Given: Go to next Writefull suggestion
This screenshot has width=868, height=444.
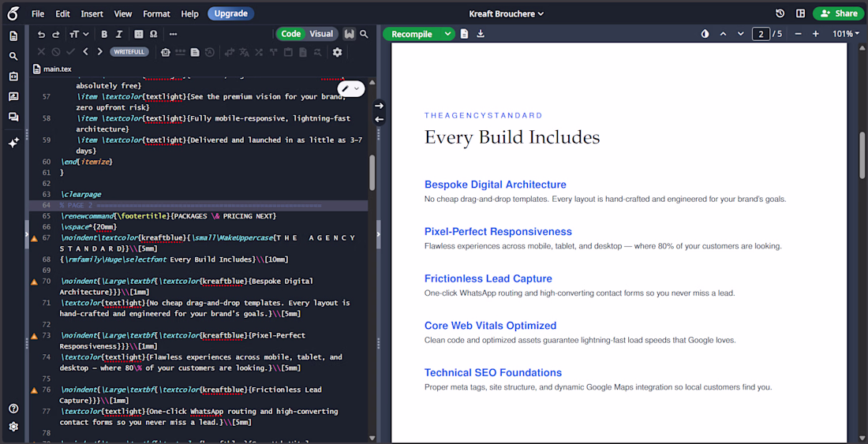Looking at the screenshot, I should click(x=99, y=52).
